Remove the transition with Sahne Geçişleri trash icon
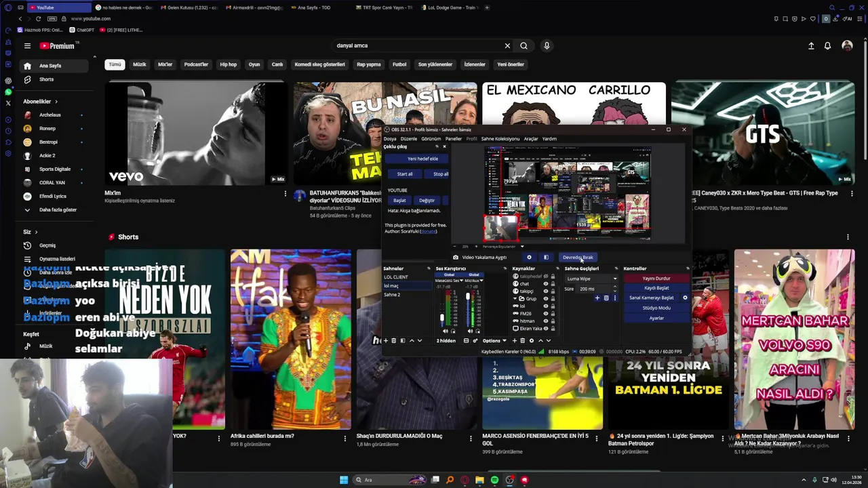868x488 pixels. pos(606,298)
